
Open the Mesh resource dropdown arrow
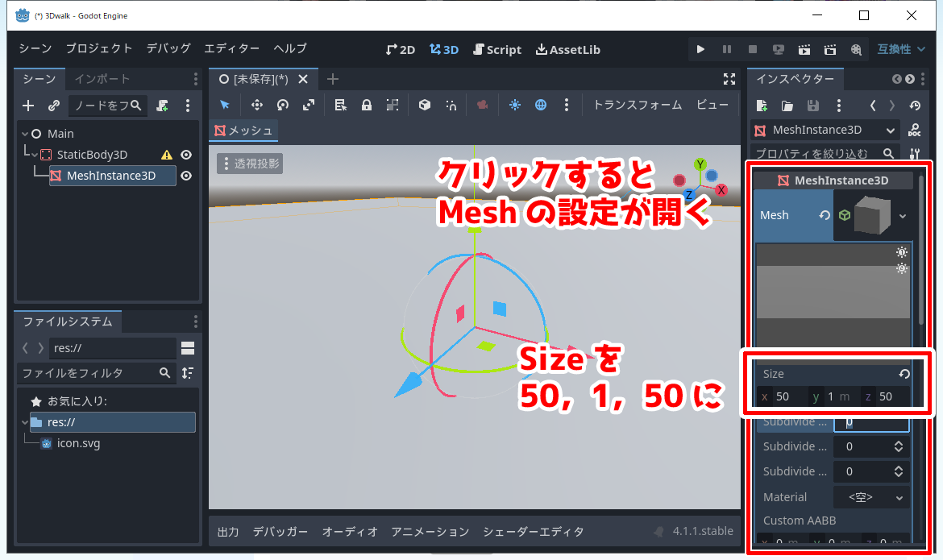(x=903, y=216)
